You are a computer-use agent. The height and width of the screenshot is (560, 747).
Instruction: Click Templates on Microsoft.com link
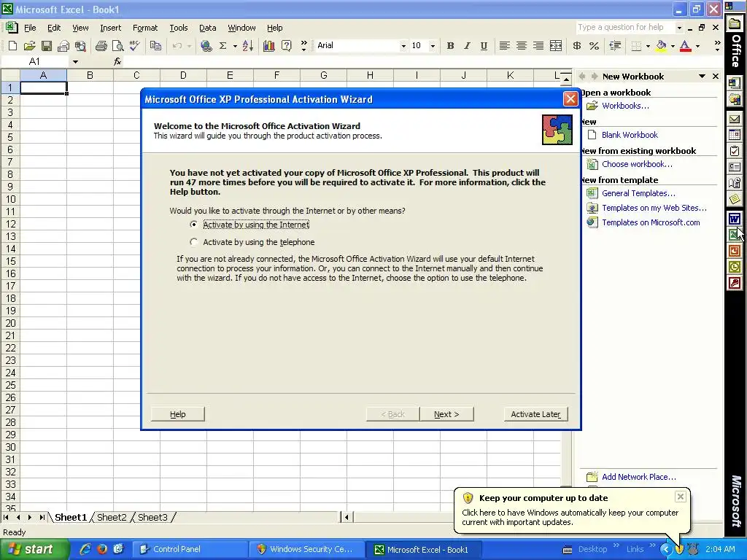tap(651, 222)
